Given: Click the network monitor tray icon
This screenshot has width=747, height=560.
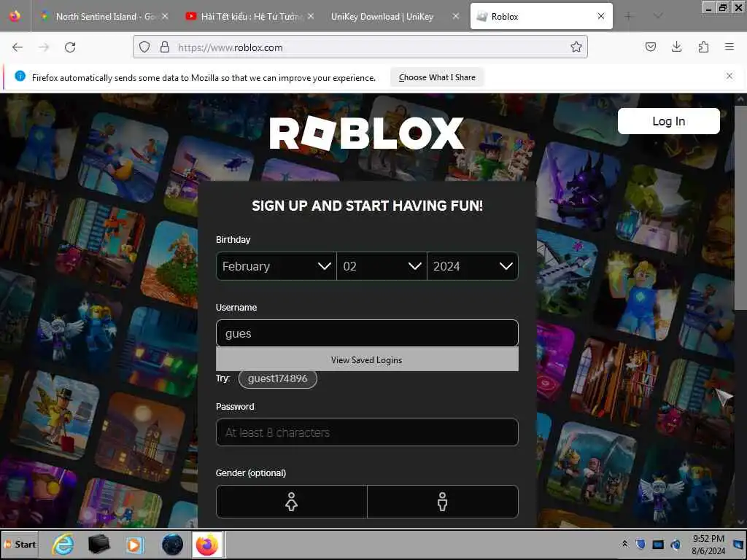Looking at the screenshot, I should [658, 544].
